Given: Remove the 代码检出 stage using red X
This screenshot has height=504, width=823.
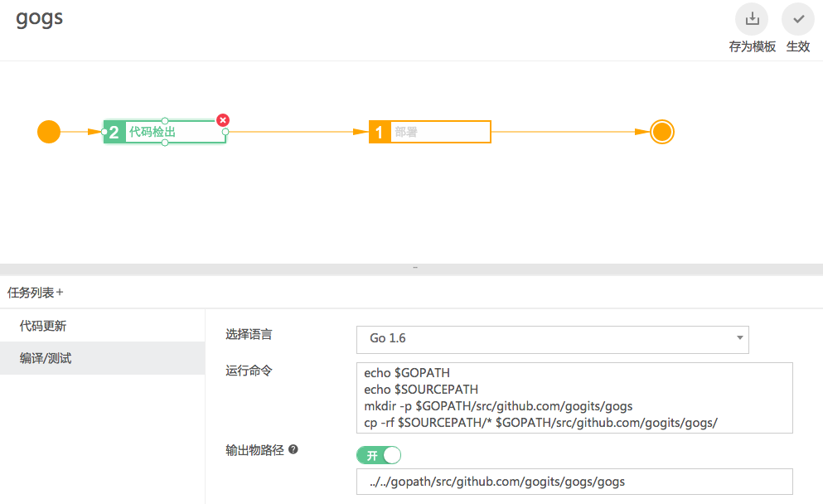Looking at the screenshot, I should (223, 120).
